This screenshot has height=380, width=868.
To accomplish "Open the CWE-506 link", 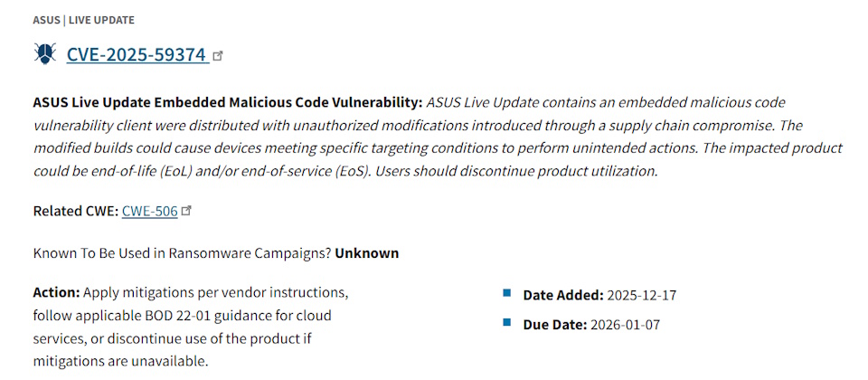I will (149, 211).
